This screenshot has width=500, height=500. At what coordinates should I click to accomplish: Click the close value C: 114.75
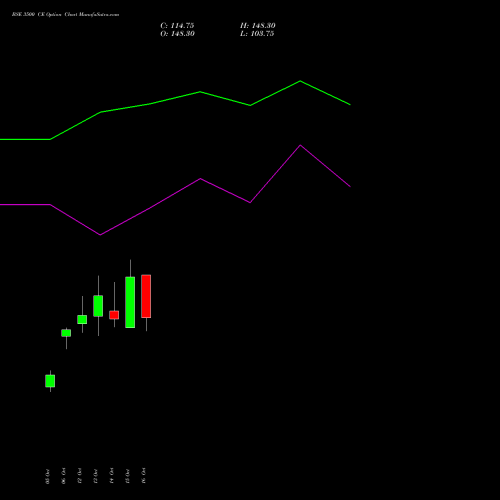[x=177, y=26]
